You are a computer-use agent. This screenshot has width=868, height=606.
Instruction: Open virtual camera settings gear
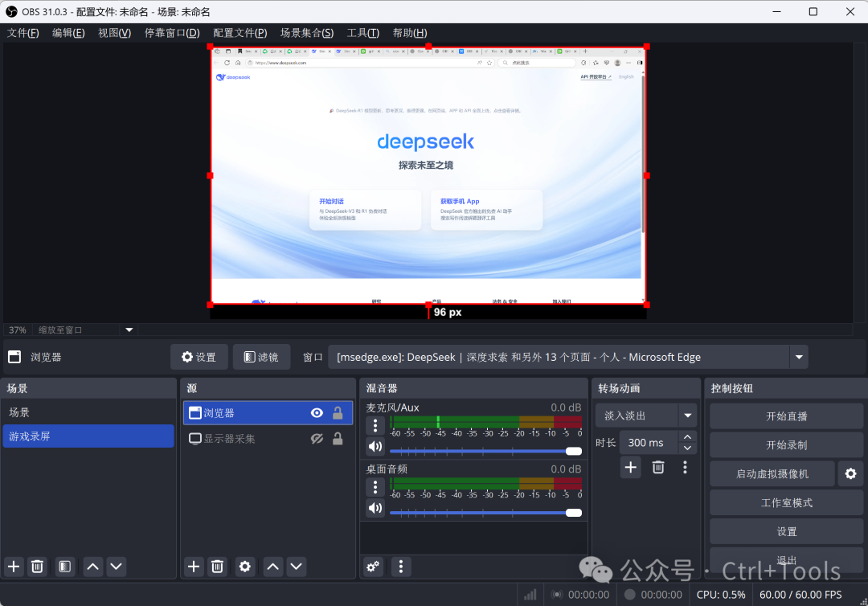pos(850,474)
